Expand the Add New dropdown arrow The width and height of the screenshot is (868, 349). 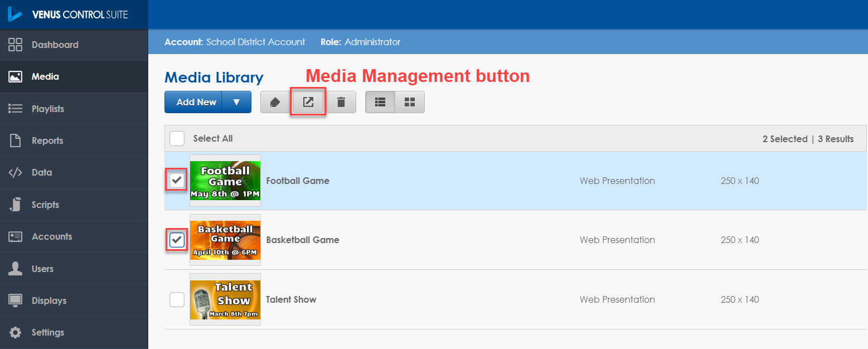(236, 102)
